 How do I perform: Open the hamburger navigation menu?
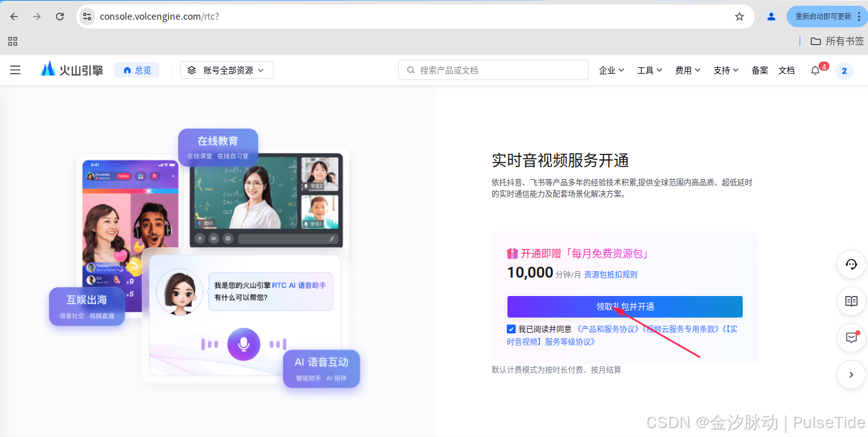[x=15, y=71]
